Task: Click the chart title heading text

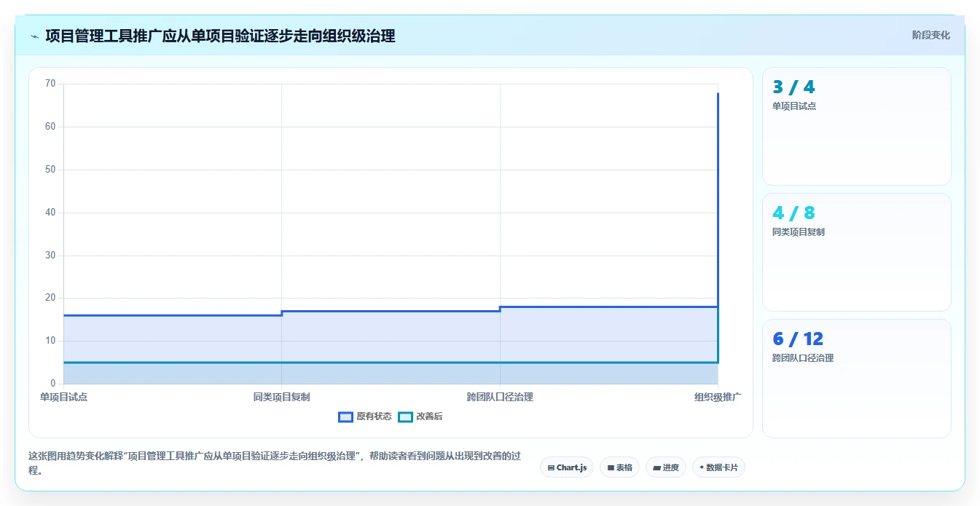Action: [220, 36]
